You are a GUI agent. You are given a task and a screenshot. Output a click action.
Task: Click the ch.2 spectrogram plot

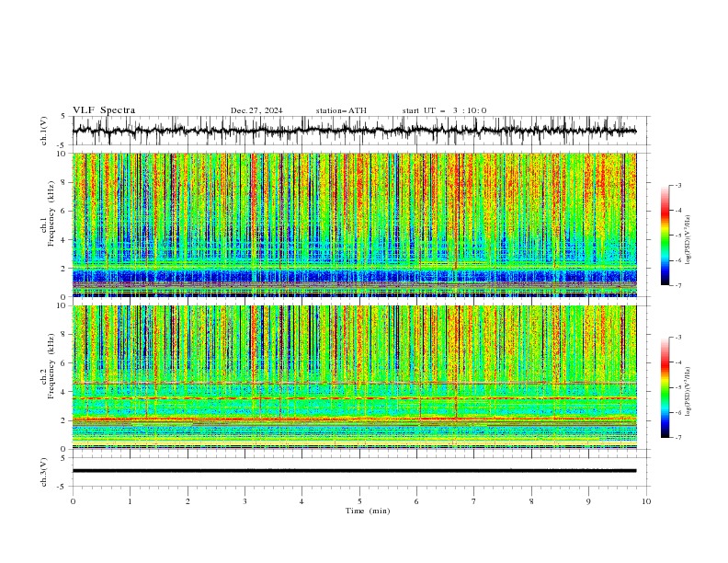click(354, 377)
